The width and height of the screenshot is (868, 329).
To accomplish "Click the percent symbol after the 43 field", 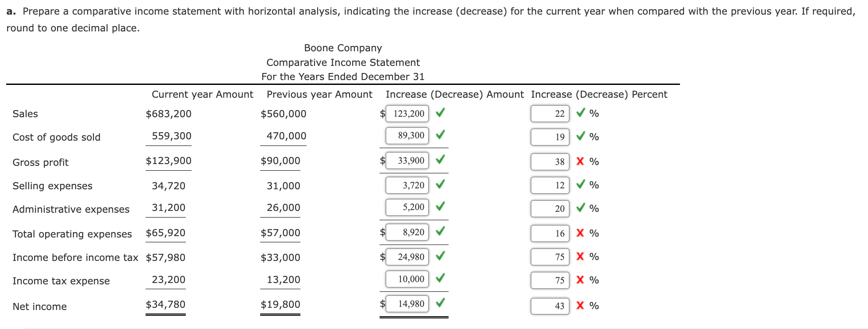I will click(x=595, y=306).
